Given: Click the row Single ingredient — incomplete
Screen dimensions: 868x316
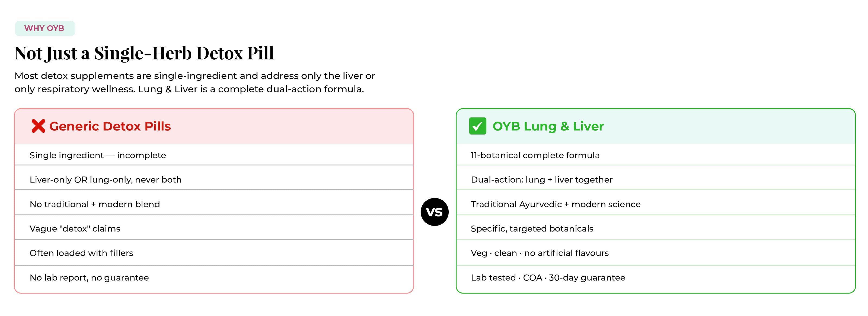Looking at the screenshot, I should coord(214,155).
